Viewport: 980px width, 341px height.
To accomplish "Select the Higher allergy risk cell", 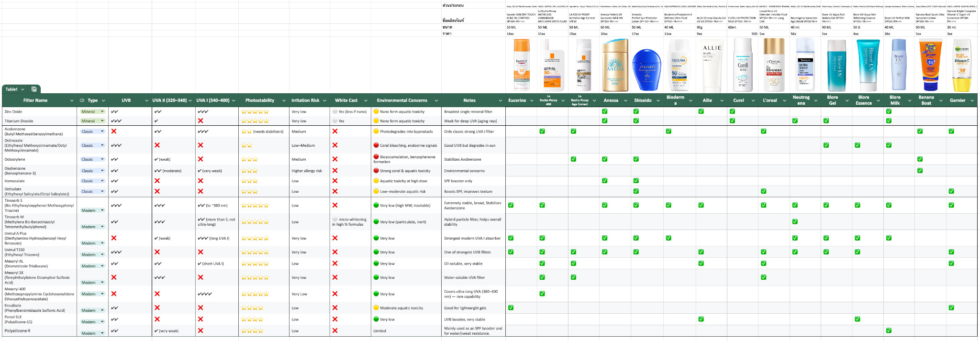I will pyautogui.click(x=309, y=171).
